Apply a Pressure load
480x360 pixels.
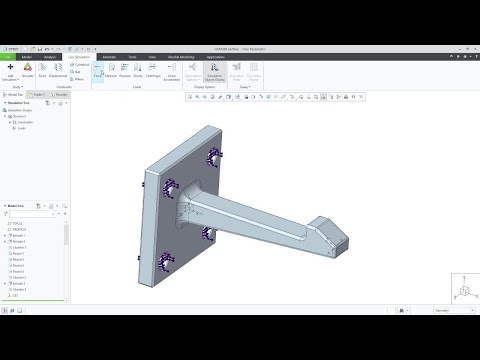(x=125, y=71)
